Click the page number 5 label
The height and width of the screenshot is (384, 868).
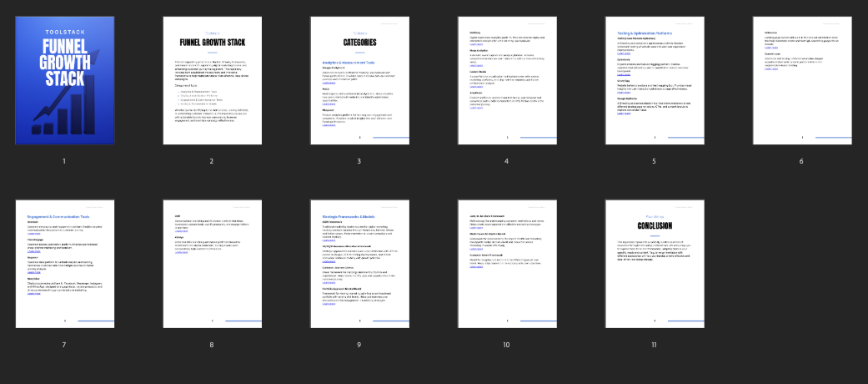point(655,161)
